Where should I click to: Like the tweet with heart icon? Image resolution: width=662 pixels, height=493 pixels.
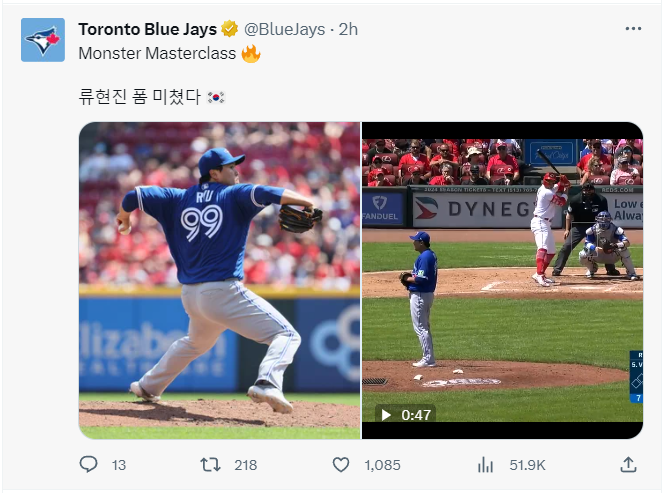click(341, 465)
